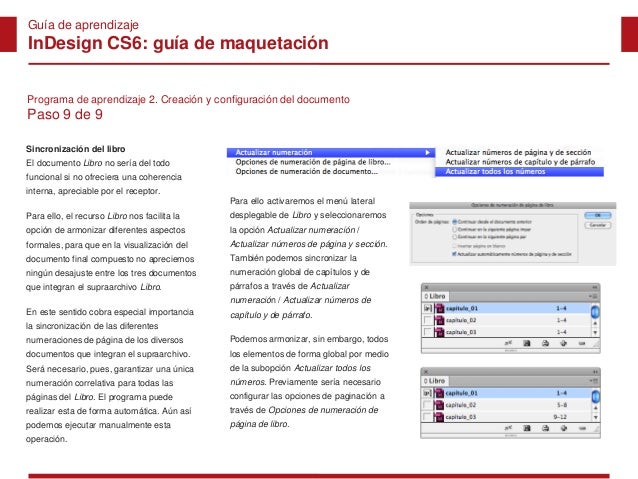Toggle style source box beside capitulo_03 with pages 9-12
Image resolution: width=638 pixels, height=479 pixels.
(427, 417)
